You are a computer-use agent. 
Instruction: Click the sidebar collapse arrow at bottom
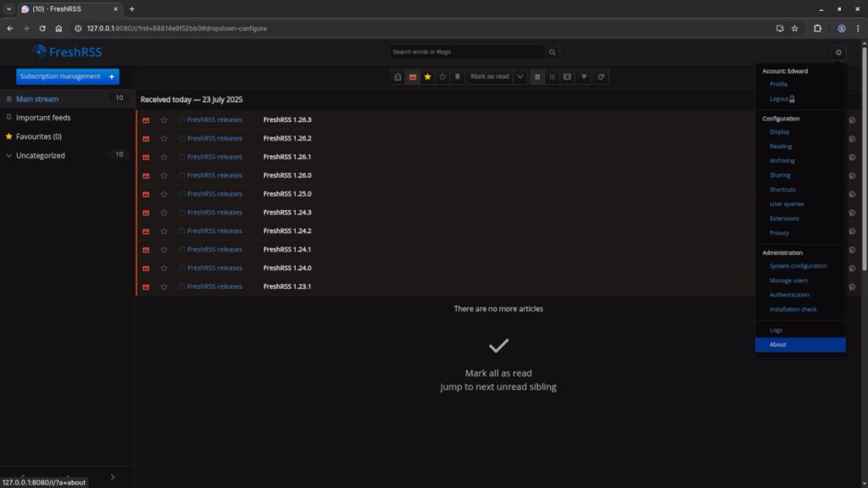click(113, 477)
